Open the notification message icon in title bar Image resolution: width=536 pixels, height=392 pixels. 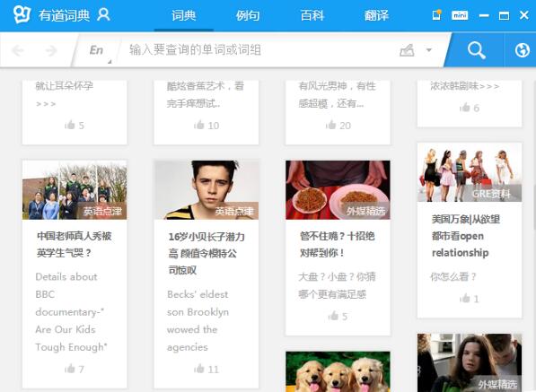(436, 14)
